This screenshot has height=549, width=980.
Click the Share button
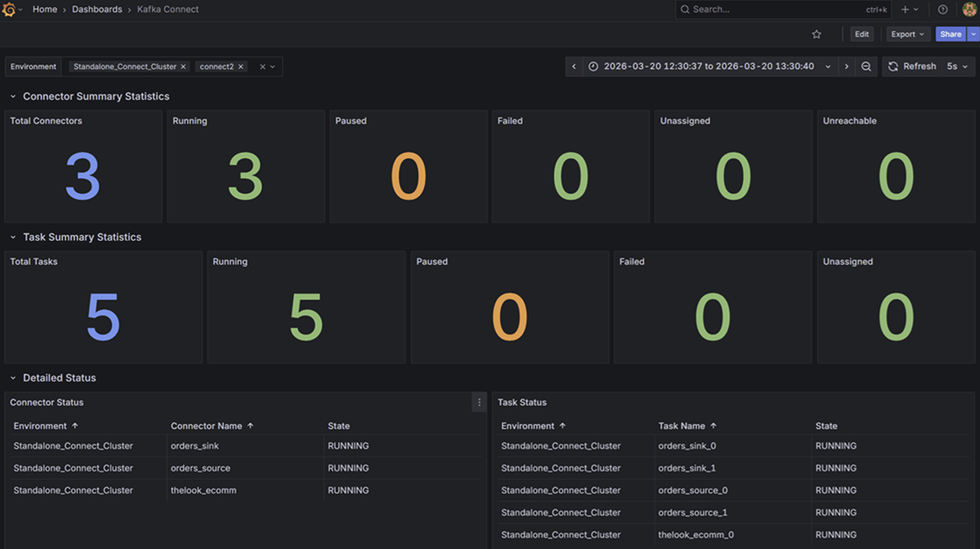[x=951, y=35]
